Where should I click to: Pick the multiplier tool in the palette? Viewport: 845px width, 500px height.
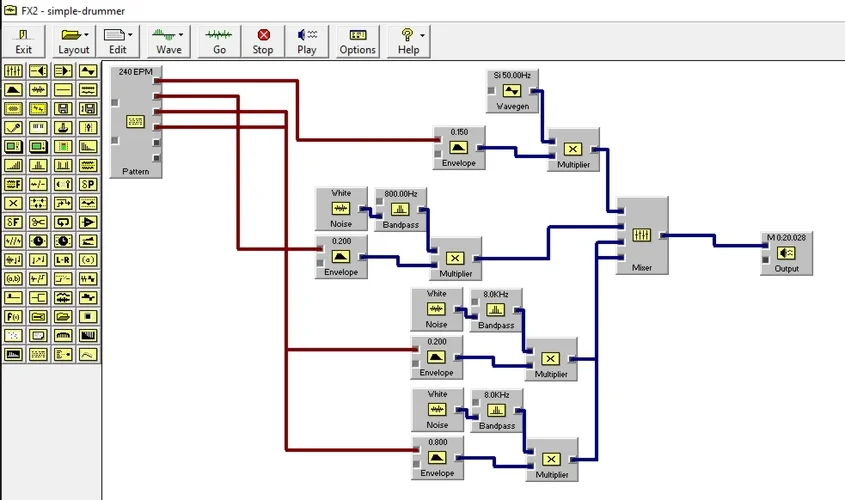pyautogui.click(x=13, y=203)
